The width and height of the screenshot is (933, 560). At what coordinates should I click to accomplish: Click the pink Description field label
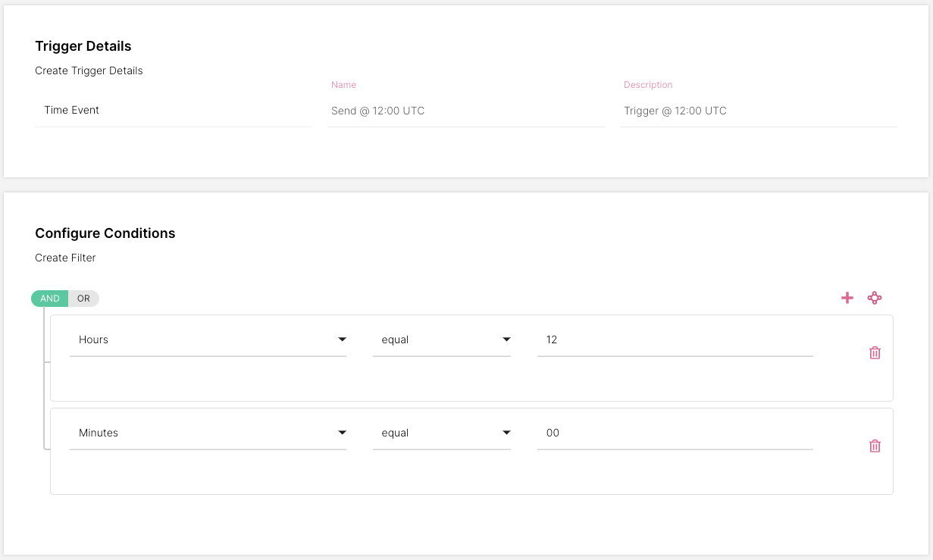[648, 85]
